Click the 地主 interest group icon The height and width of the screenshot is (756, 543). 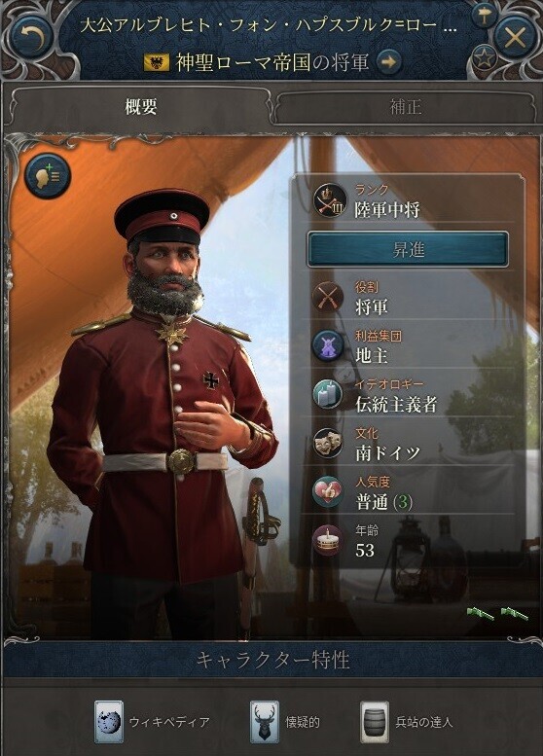(x=328, y=346)
